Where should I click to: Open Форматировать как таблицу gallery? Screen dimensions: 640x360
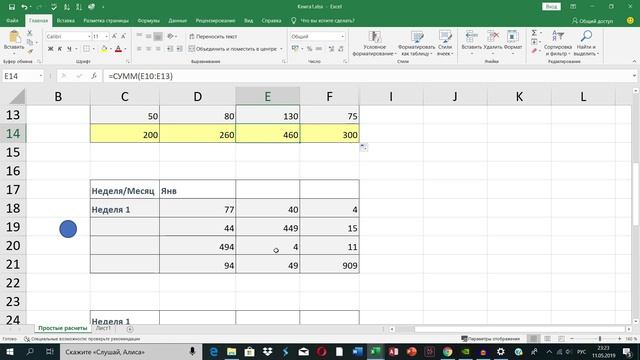416,43
